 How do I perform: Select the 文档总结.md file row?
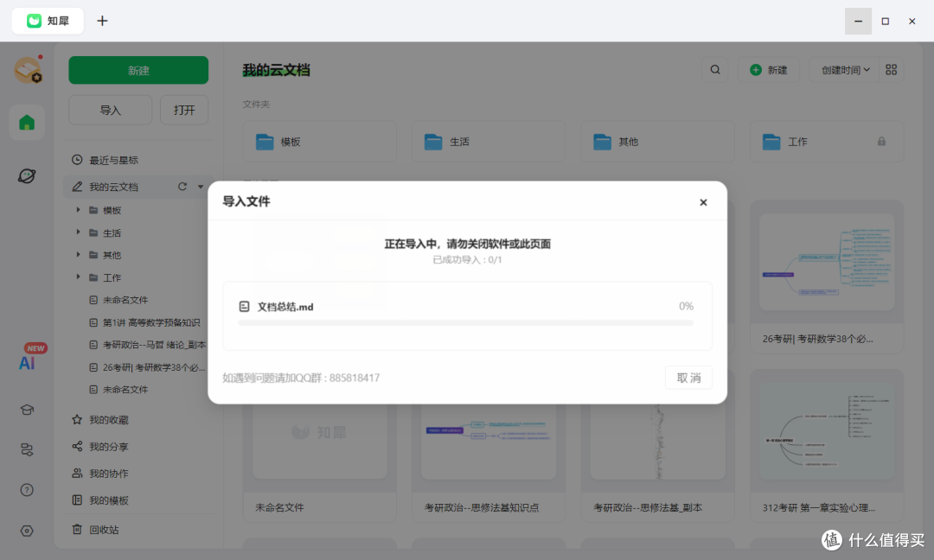point(467,315)
